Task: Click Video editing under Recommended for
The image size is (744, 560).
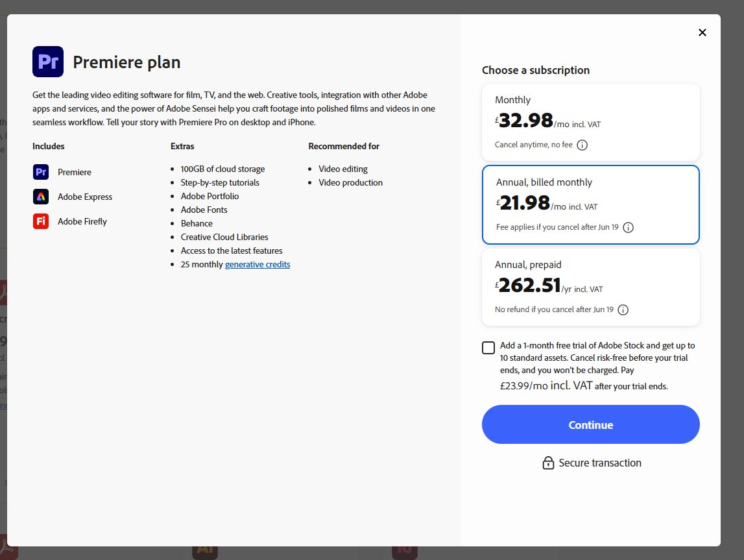Action: click(x=343, y=169)
